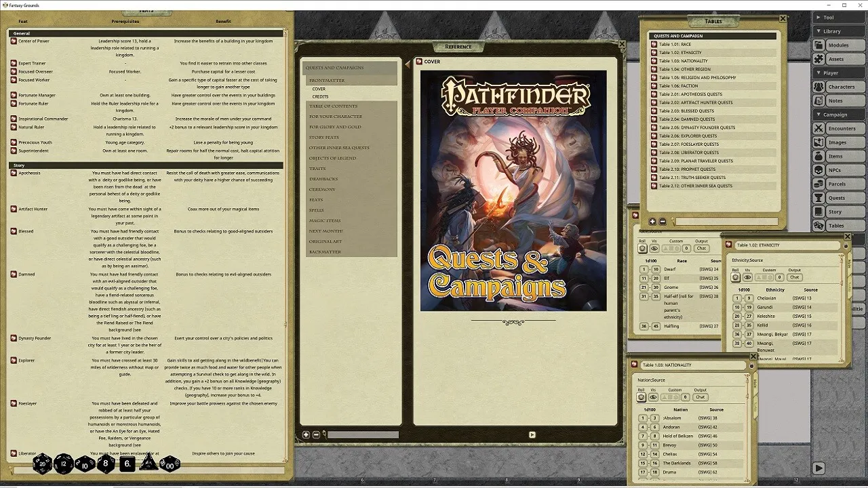
Task: Toggle Vis eye in Nationality table
Action: coord(654,397)
